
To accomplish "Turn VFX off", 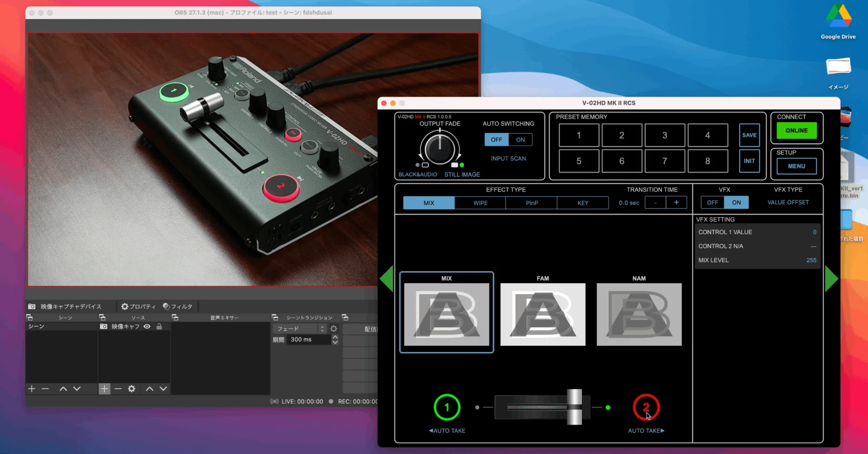I will pyautogui.click(x=712, y=202).
